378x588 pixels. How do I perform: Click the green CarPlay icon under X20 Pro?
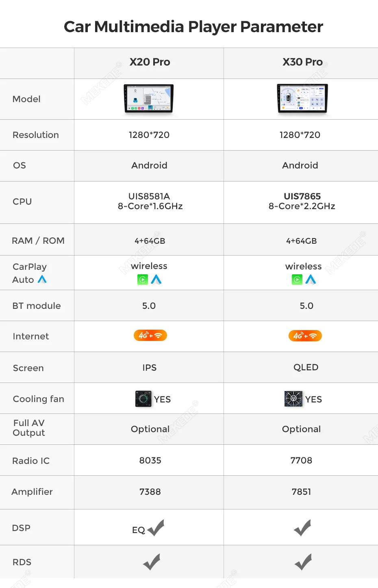click(x=143, y=280)
